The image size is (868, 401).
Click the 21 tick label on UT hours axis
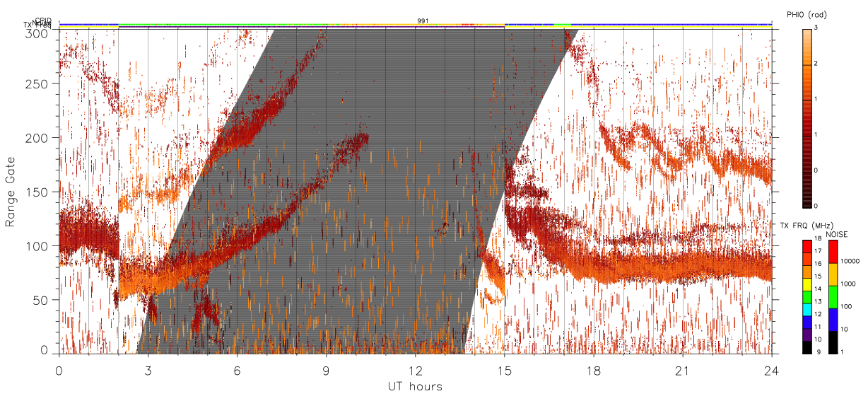tap(682, 371)
